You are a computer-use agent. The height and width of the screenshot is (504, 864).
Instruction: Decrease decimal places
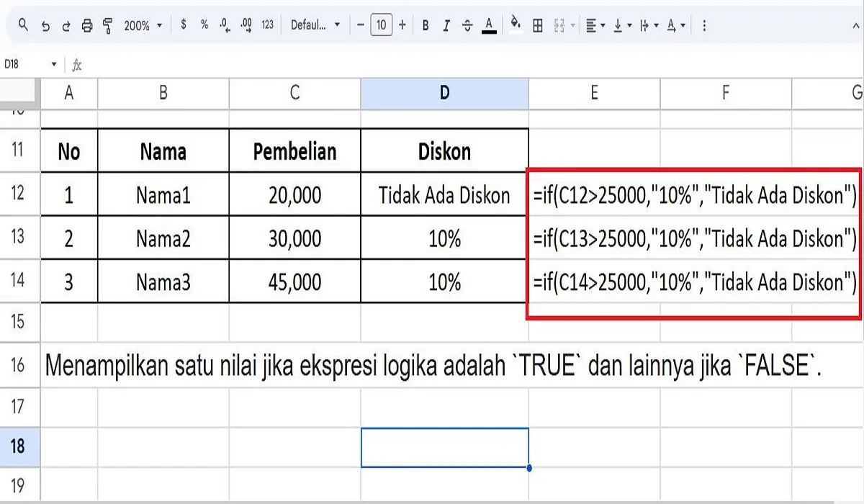(225, 25)
